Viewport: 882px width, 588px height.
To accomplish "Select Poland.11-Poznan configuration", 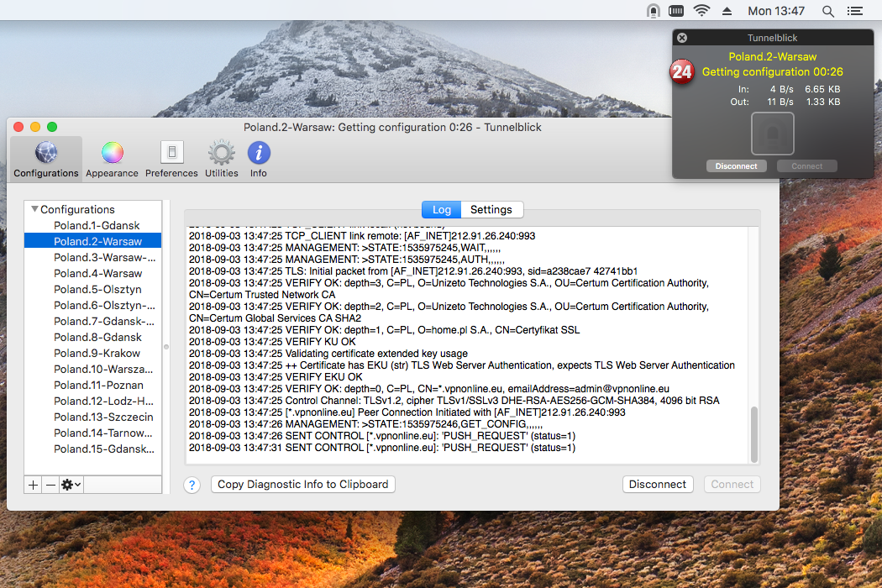I will click(92, 385).
